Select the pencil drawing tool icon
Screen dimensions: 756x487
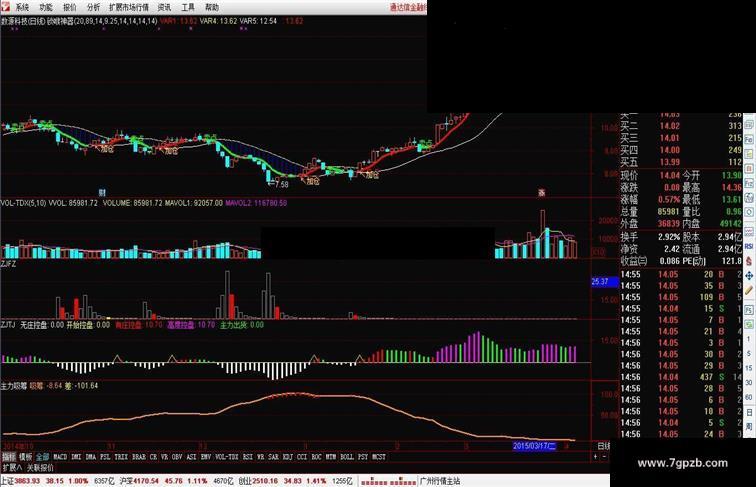point(749,290)
